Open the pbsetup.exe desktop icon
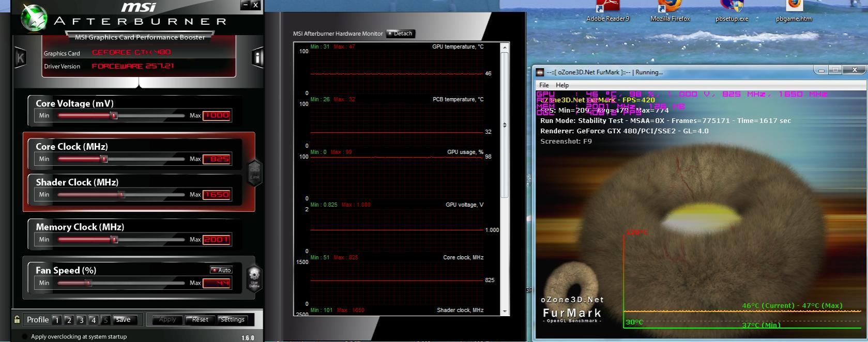Viewport: 868px width, 342px height. pyautogui.click(x=732, y=11)
